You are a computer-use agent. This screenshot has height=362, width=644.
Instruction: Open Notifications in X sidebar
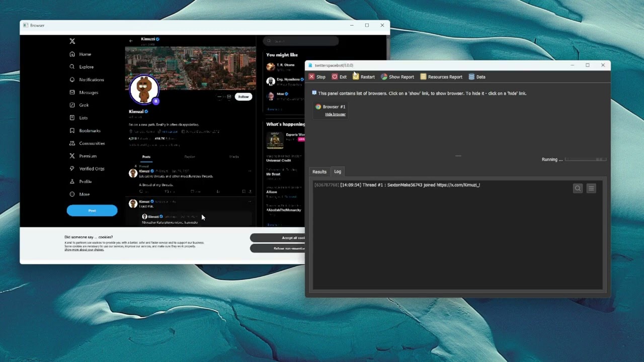click(87, 79)
